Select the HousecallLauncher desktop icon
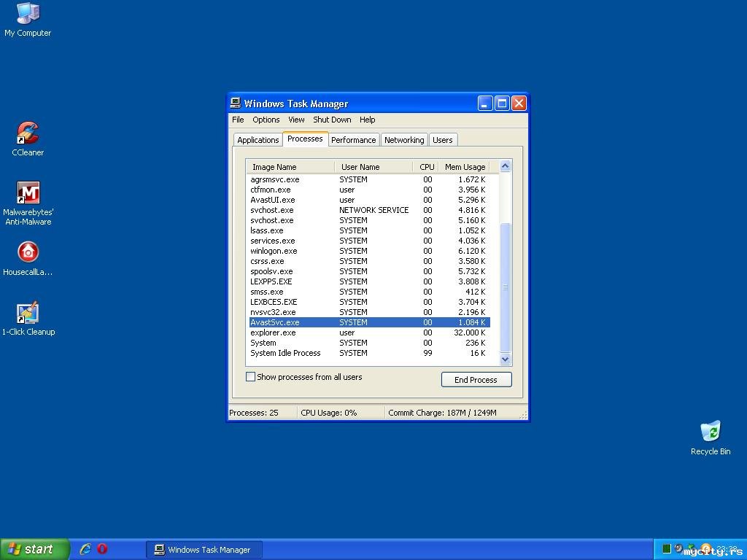Viewport: 747px width, 560px height. [28, 259]
